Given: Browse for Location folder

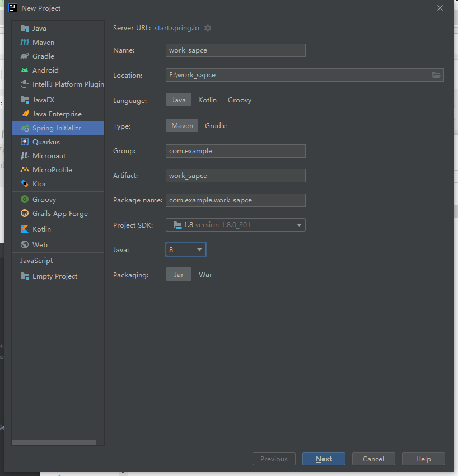Looking at the screenshot, I should click(x=436, y=75).
